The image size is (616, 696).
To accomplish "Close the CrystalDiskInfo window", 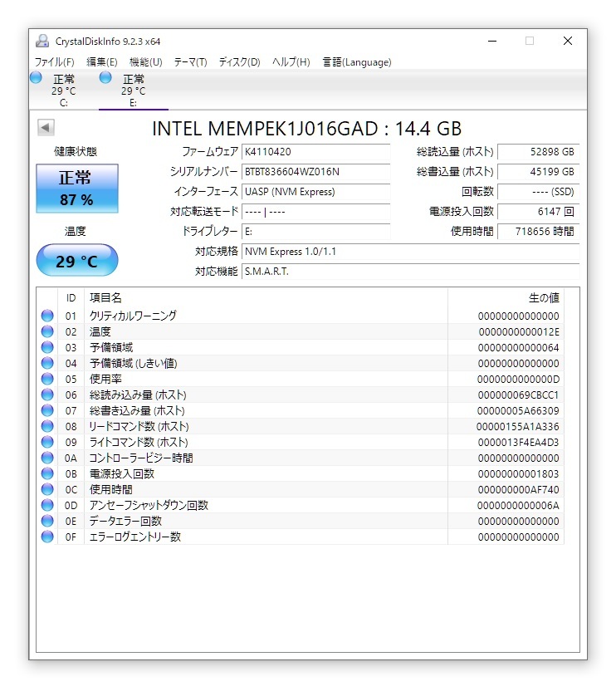I will point(568,41).
